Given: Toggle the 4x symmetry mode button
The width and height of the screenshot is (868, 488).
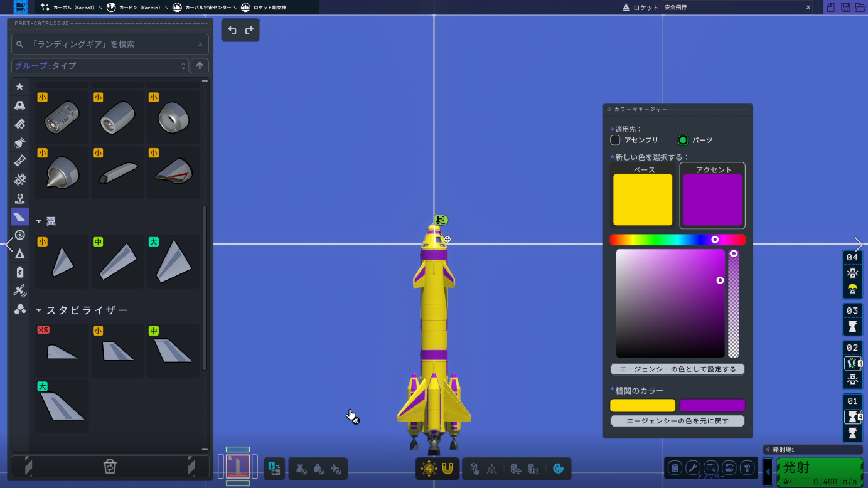Looking at the screenshot, I should click(429, 469).
